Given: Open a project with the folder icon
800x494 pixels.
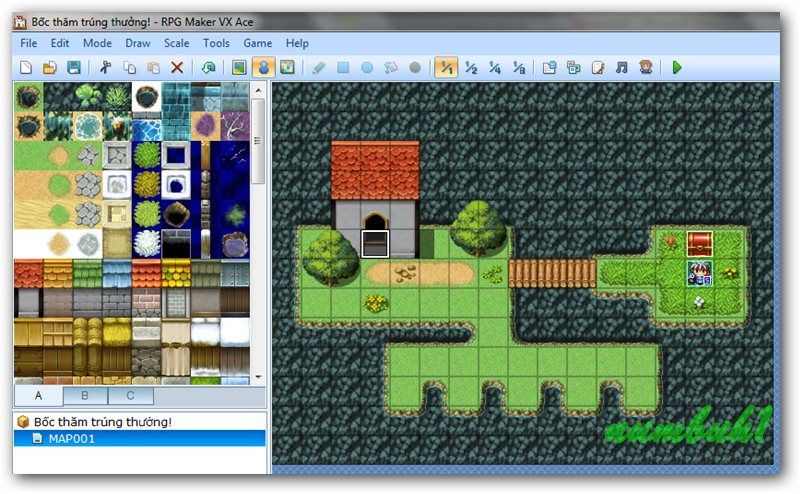Looking at the screenshot, I should click(49, 67).
